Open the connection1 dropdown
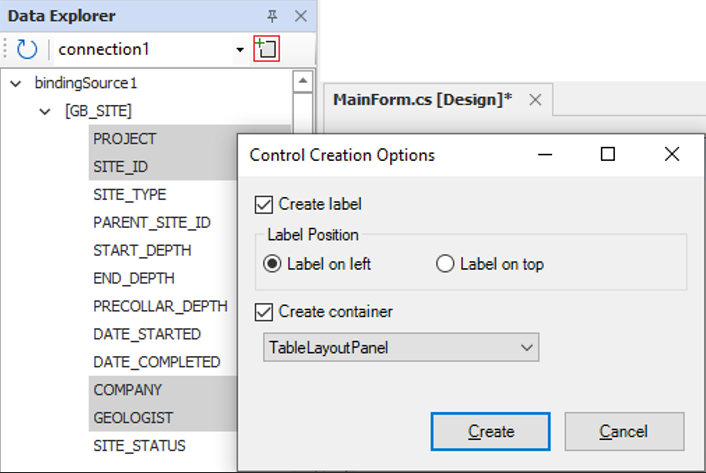 click(x=240, y=49)
